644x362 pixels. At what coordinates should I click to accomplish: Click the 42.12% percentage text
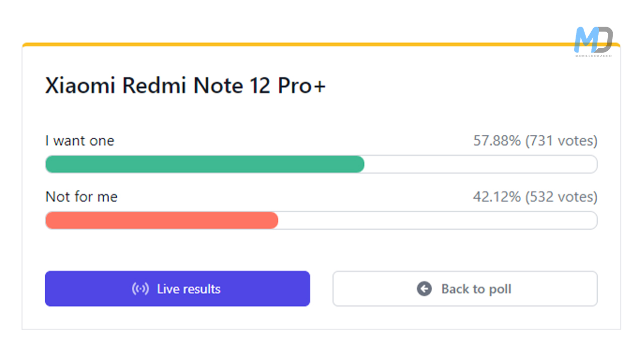pos(497,197)
